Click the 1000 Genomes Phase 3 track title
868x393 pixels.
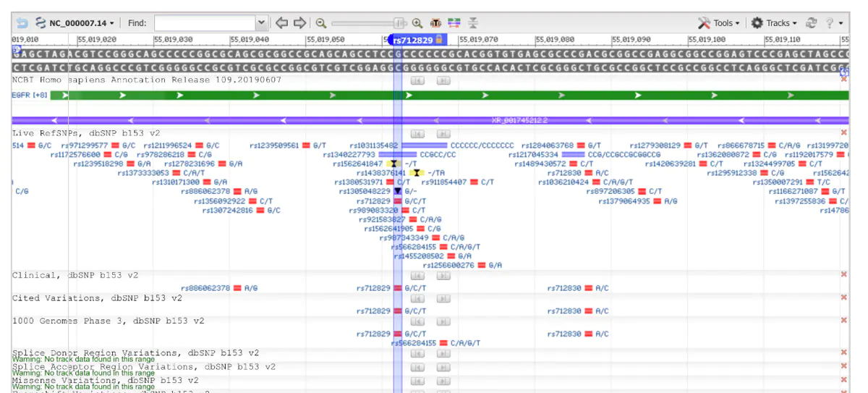pos(108,320)
